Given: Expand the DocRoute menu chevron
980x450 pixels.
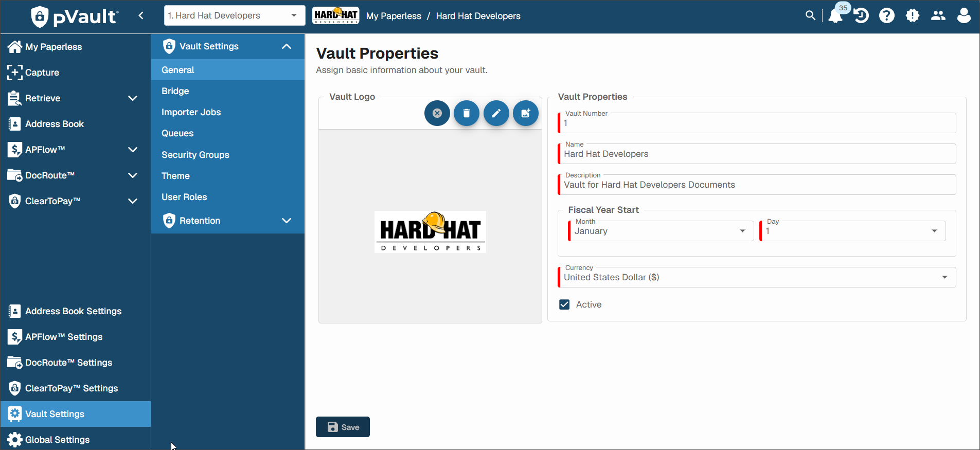Looking at the screenshot, I should (x=133, y=175).
